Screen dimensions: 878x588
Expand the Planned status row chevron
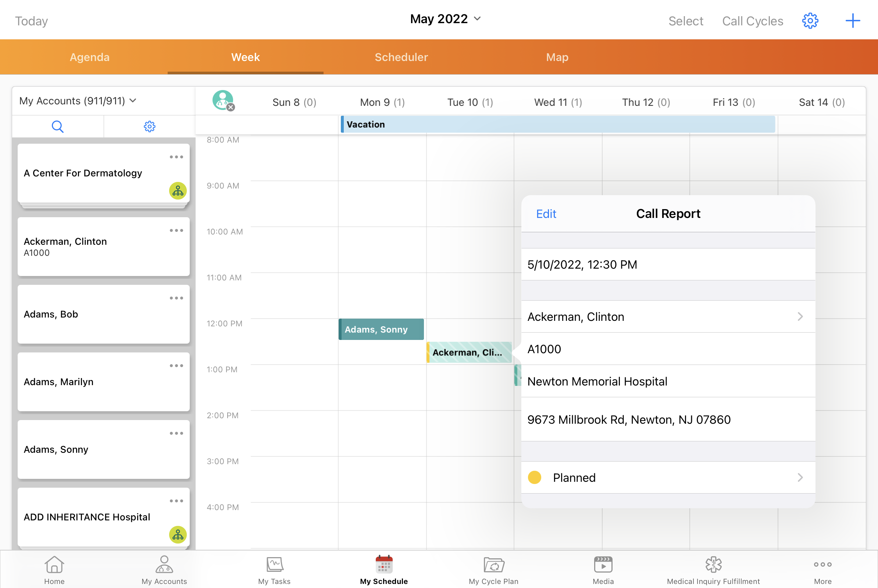[x=800, y=477]
